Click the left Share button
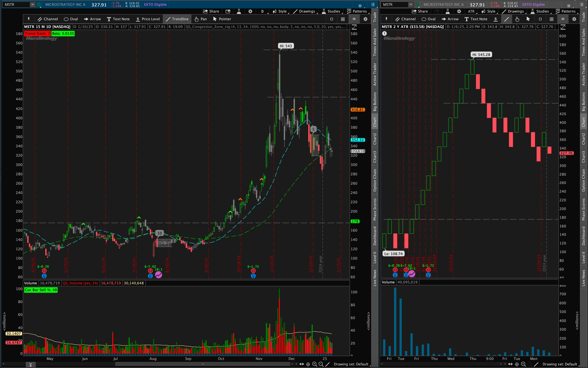 tap(211, 11)
